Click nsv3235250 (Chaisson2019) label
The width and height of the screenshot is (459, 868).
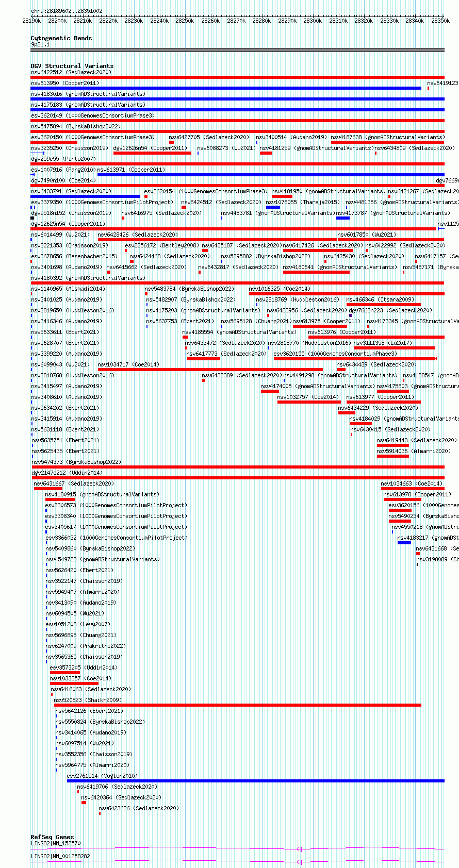point(70,148)
